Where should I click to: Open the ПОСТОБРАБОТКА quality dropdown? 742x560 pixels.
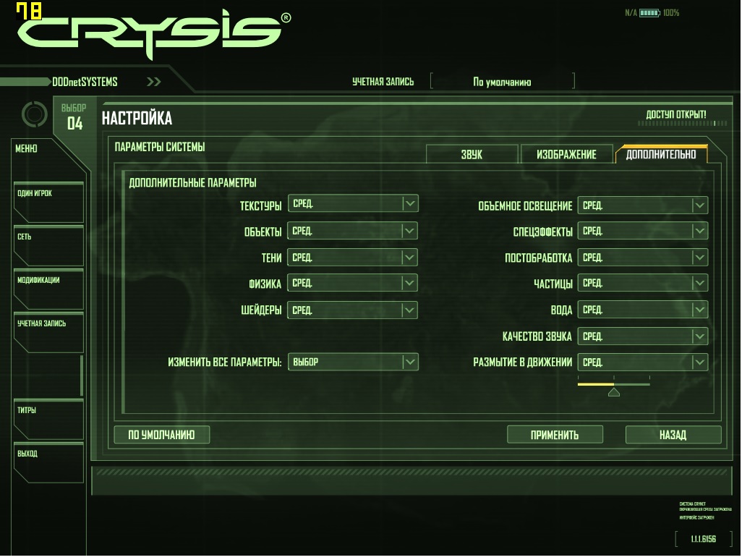(x=643, y=258)
